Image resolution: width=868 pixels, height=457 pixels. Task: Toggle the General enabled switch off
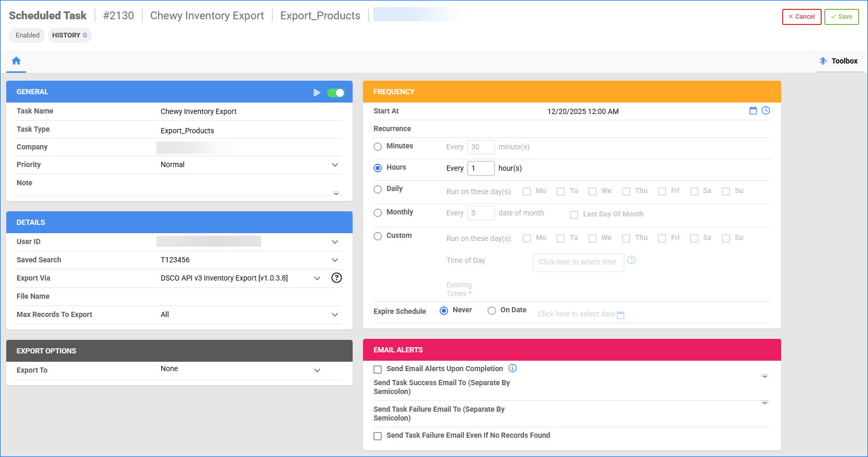click(x=335, y=93)
